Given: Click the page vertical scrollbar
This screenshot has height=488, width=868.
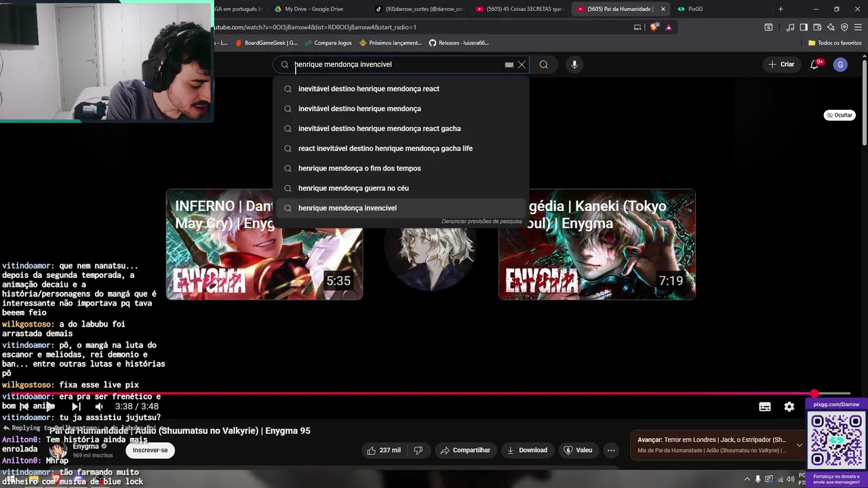Looking at the screenshot, I should pos(865,102).
